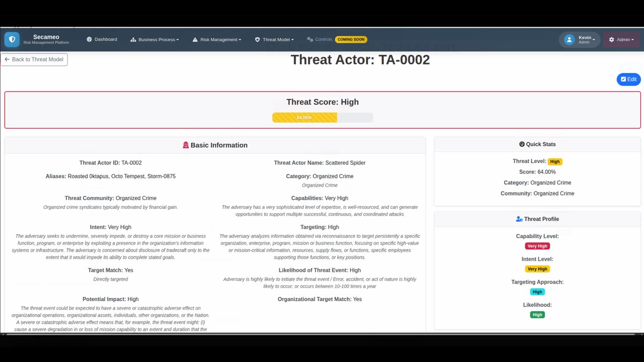
Task: Click the Quick Stats gauge icon
Action: tap(522, 144)
